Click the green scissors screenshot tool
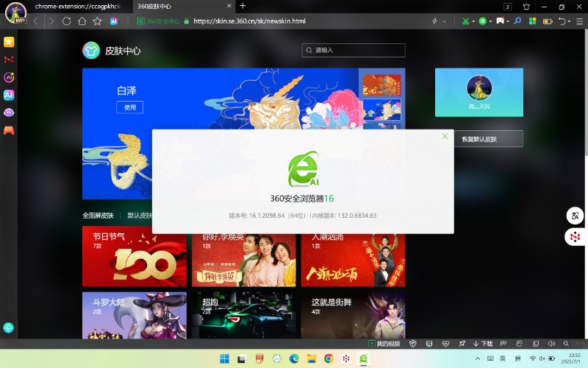 pyautogui.click(x=465, y=21)
